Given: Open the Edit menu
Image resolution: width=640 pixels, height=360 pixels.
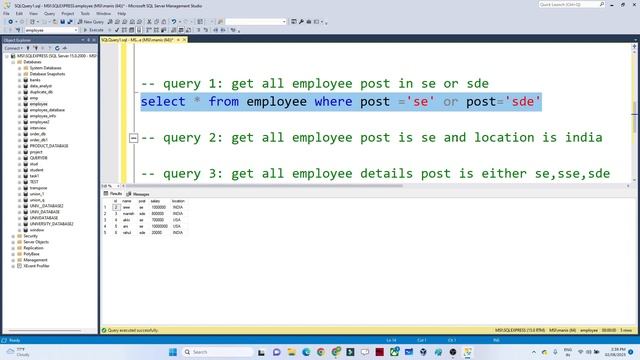Looking at the screenshot, I should 19,13.
